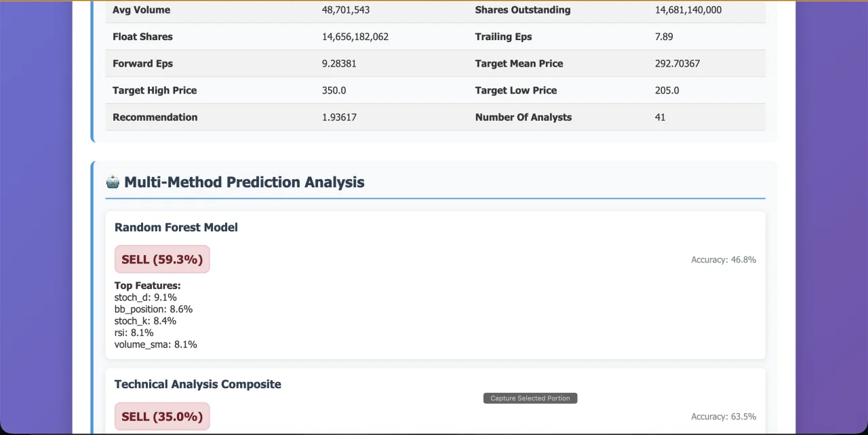Click the robot icon beside Multi-Method Prediction Analysis

113,182
